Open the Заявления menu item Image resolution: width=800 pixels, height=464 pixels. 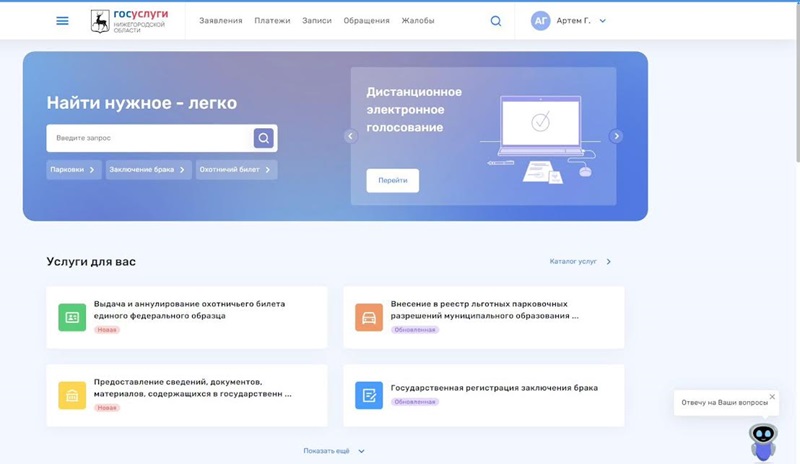coord(220,20)
